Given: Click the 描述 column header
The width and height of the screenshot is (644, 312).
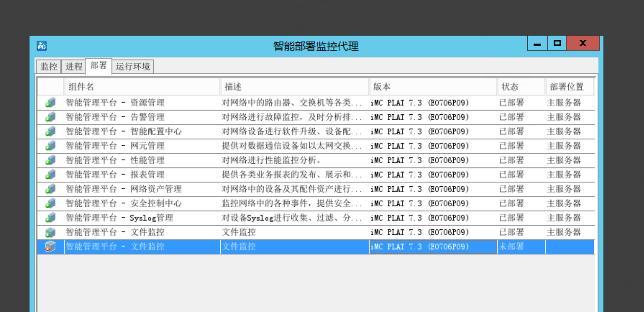Looking at the screenshot, I should [295, 87].
